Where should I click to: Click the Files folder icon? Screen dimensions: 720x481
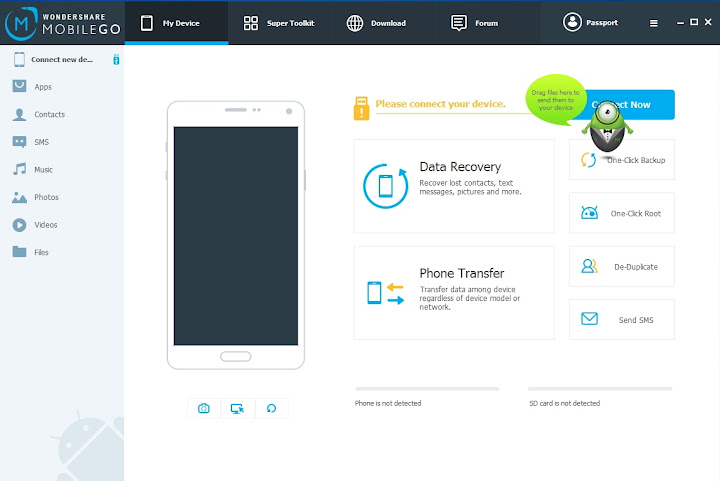(x=19, y=252)
